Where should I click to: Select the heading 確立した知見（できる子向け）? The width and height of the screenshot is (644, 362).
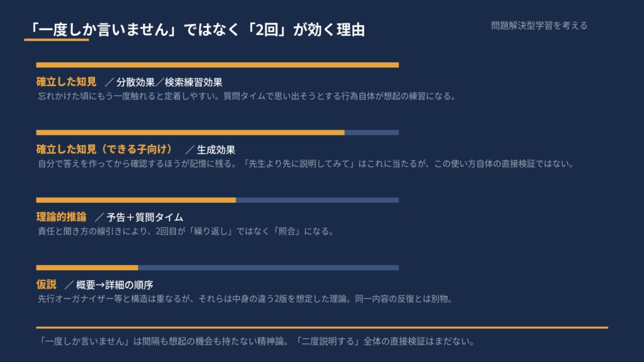(x=106, y=149)
